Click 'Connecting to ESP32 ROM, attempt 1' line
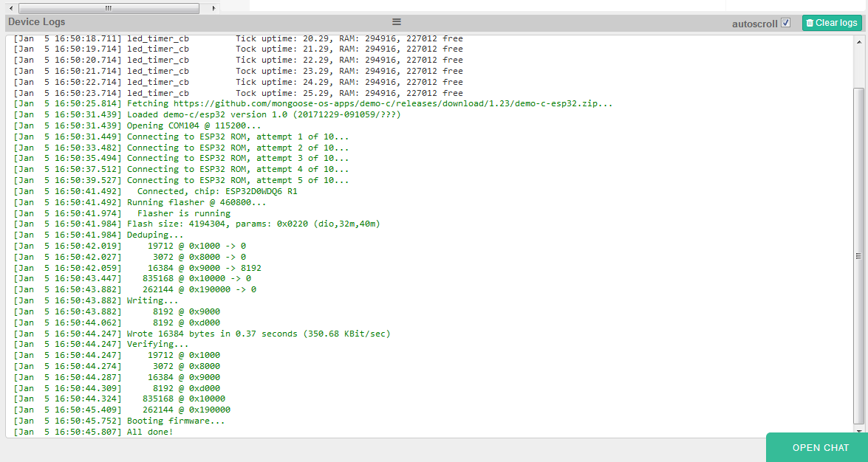The width and height of the screenshot is (868, 462). pyautogui.click(x=181, y=137)
